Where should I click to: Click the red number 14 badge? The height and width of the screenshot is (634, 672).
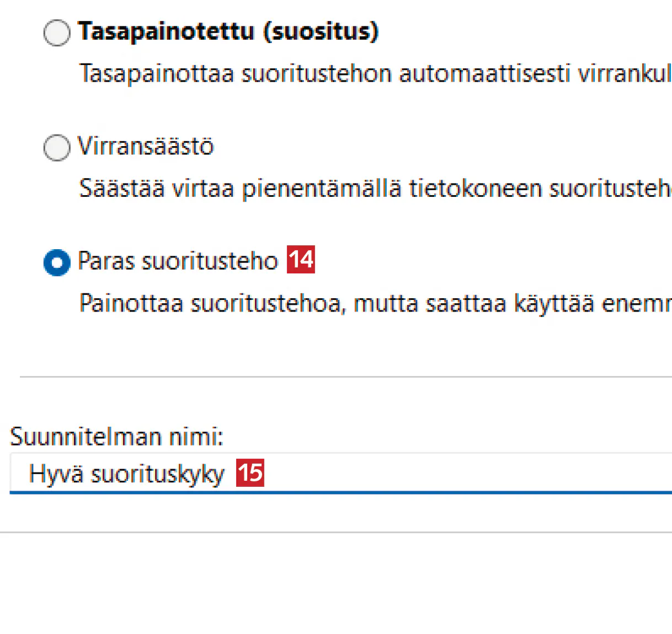click(x=301, y=260)
